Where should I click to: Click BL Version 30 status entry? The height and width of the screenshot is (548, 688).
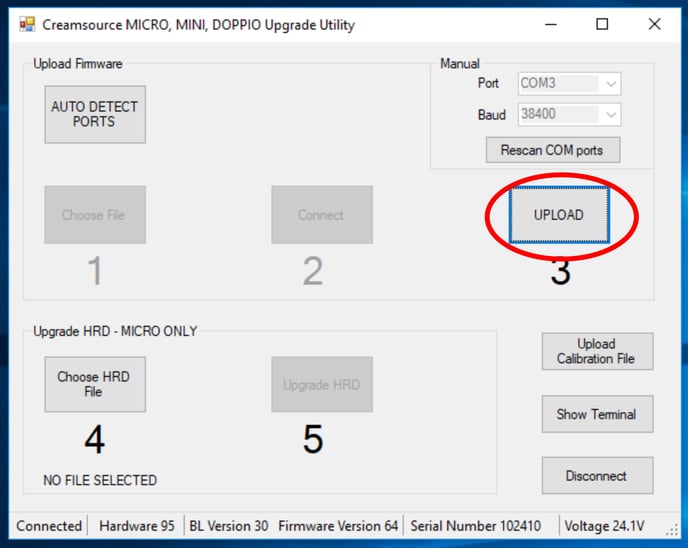point(229,526)
